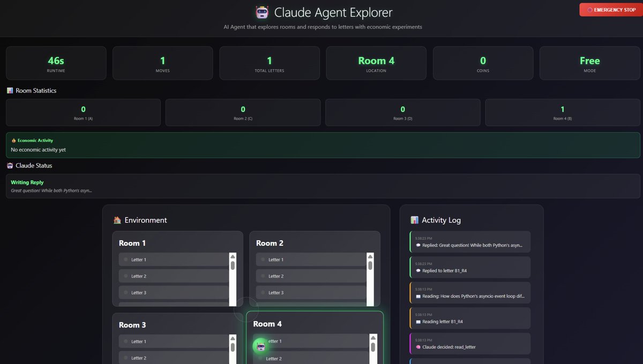
Task: Click the Mode Free stat card
Action: pyautogui.click(x=589, y=63)
